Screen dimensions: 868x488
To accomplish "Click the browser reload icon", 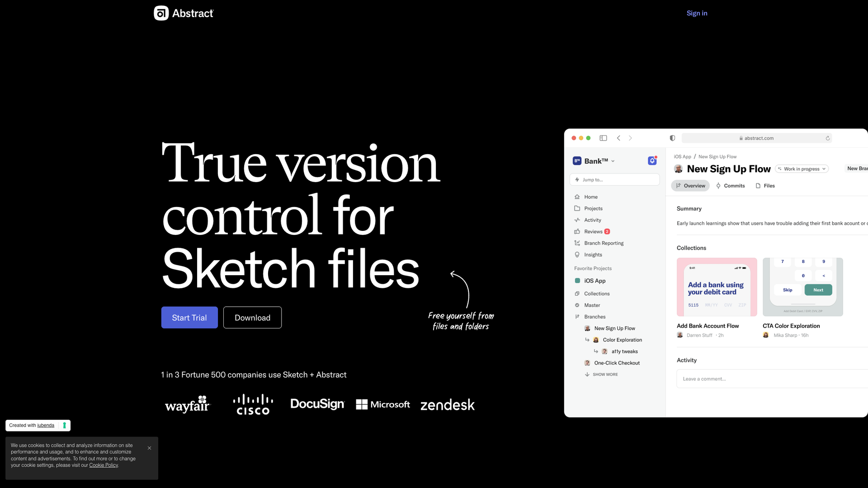I will tap(827, 138).
